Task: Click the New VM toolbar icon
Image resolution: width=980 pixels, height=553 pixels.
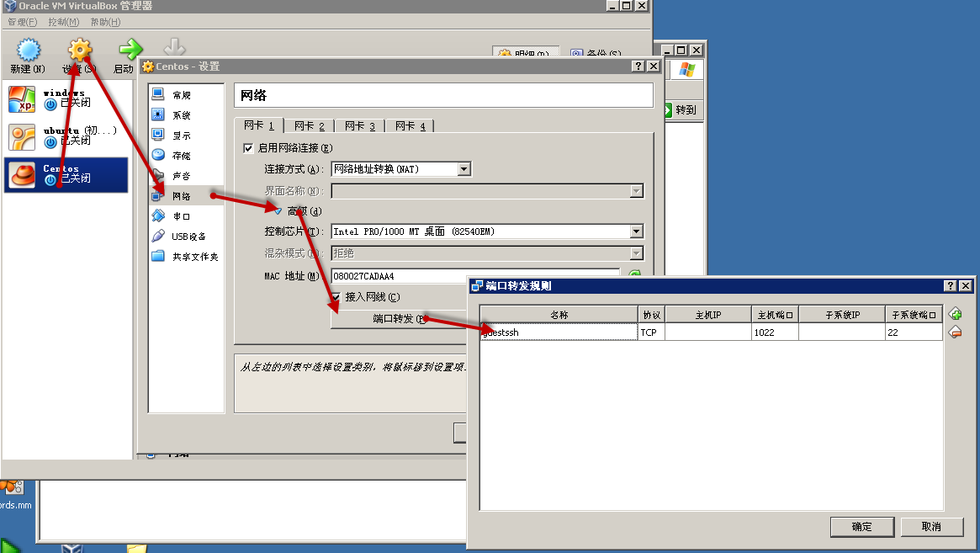Action: (28, 50)
